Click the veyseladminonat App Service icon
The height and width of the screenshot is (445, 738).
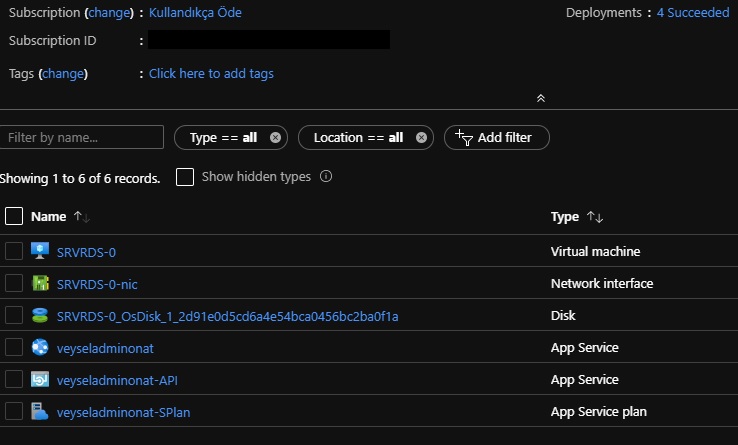pyautogui.click(x=40, y=347)
